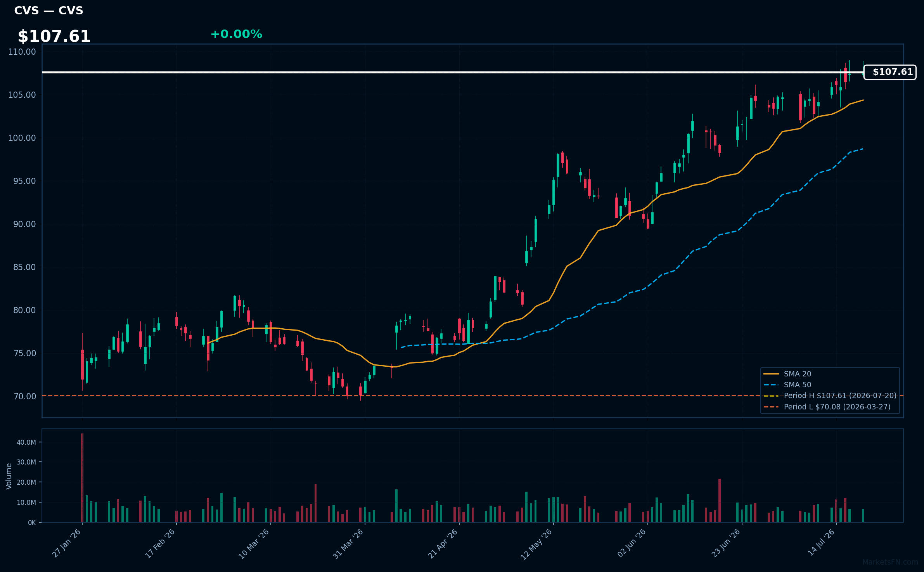Viewport: 924px width, 572px height.
Task: Click the 10 Mar '26 date label
Action: coord(254,544)
